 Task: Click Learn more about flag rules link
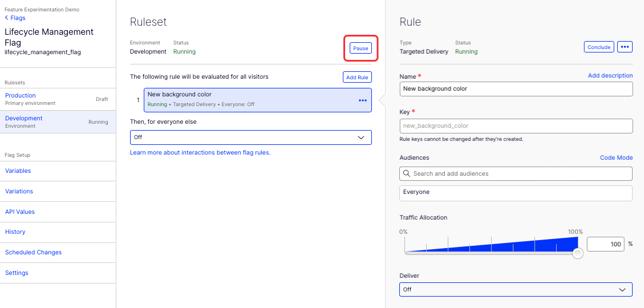[x=200, y=152]
